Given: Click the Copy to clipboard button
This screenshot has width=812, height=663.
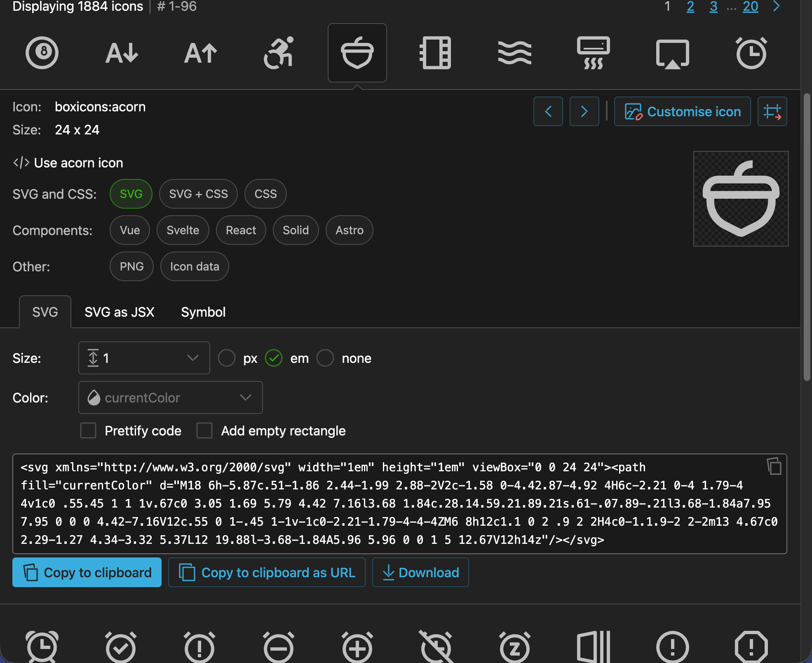Looking at the screenshot, I should coord(87,572).
